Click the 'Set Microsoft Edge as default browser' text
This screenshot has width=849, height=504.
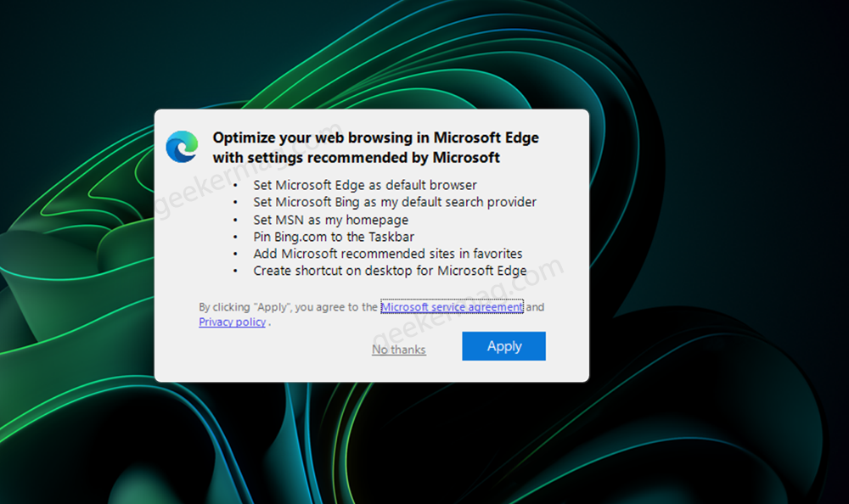point(365,185)
